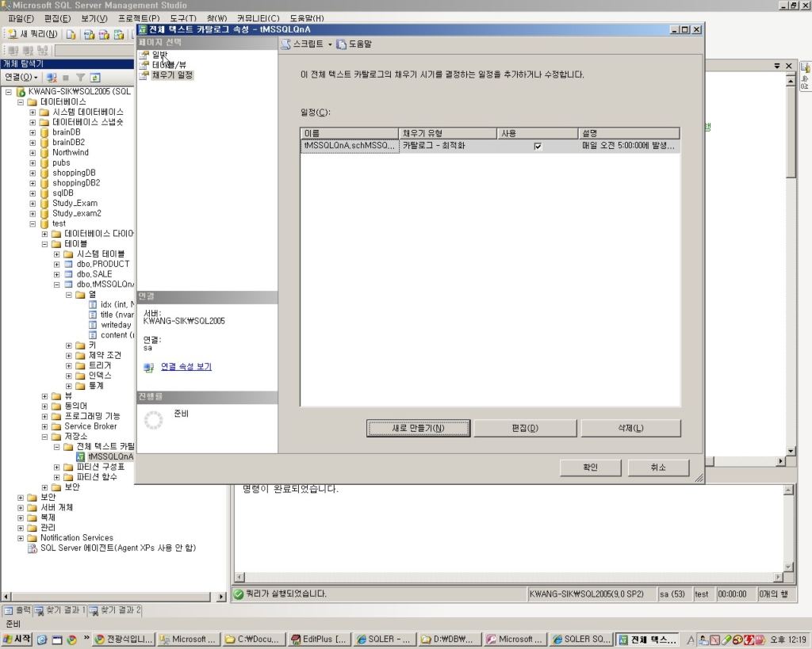Expand the pubs database node
812x649 pixels.
coord(33,163)
